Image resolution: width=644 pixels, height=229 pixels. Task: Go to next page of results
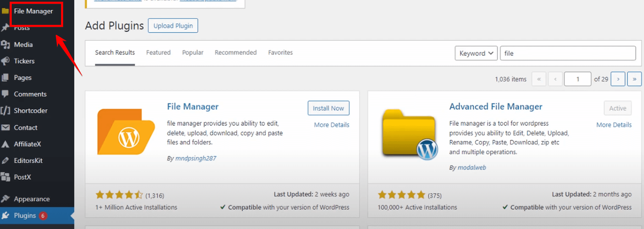click(x=618, y=79)
